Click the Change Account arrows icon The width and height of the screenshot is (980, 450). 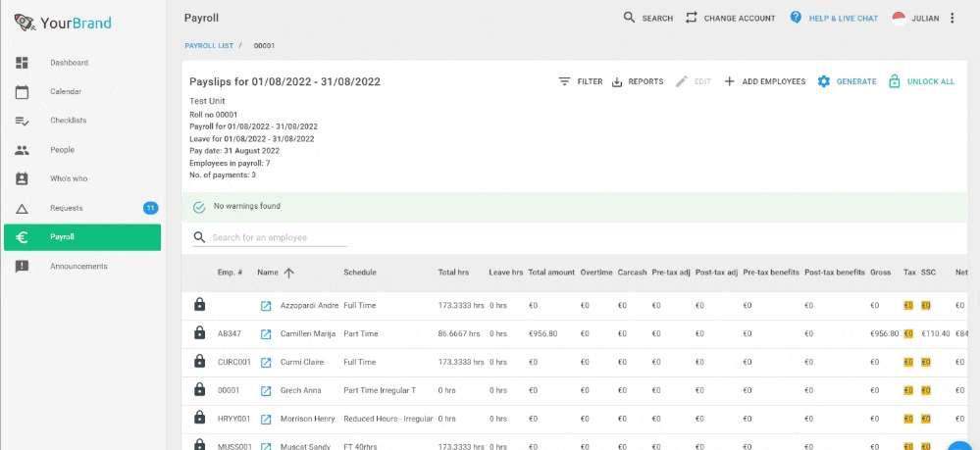692,18
